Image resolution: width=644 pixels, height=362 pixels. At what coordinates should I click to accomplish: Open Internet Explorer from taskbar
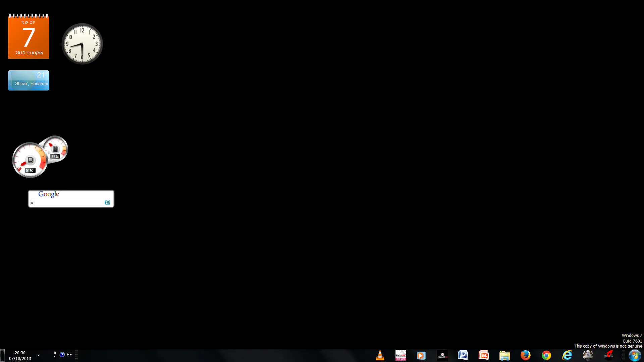tap(567, 355)
